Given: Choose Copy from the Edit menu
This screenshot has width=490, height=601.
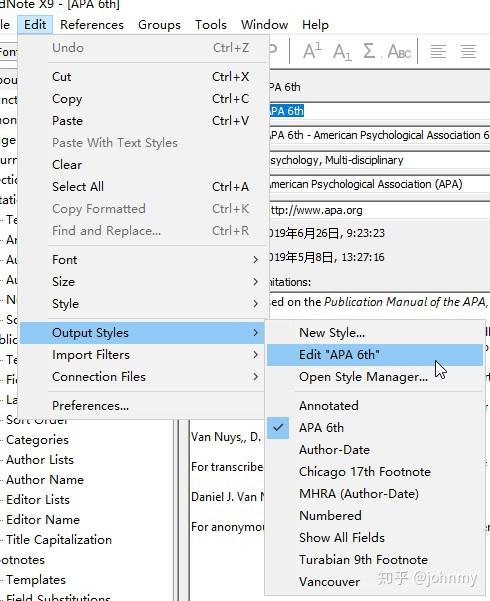Looking at the screenshot, I should pyautogui.click(x=144, y=99).
